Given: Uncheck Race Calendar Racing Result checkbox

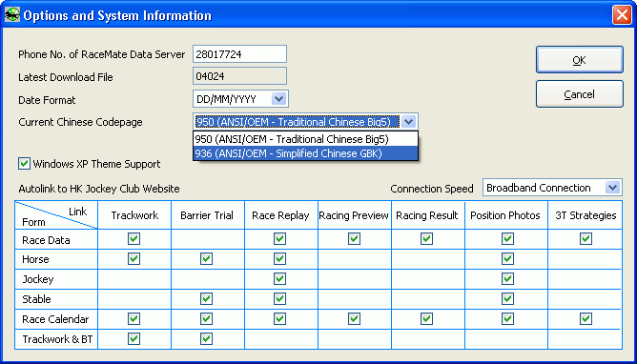Looking at the screenshot, I should coord(426,318).
